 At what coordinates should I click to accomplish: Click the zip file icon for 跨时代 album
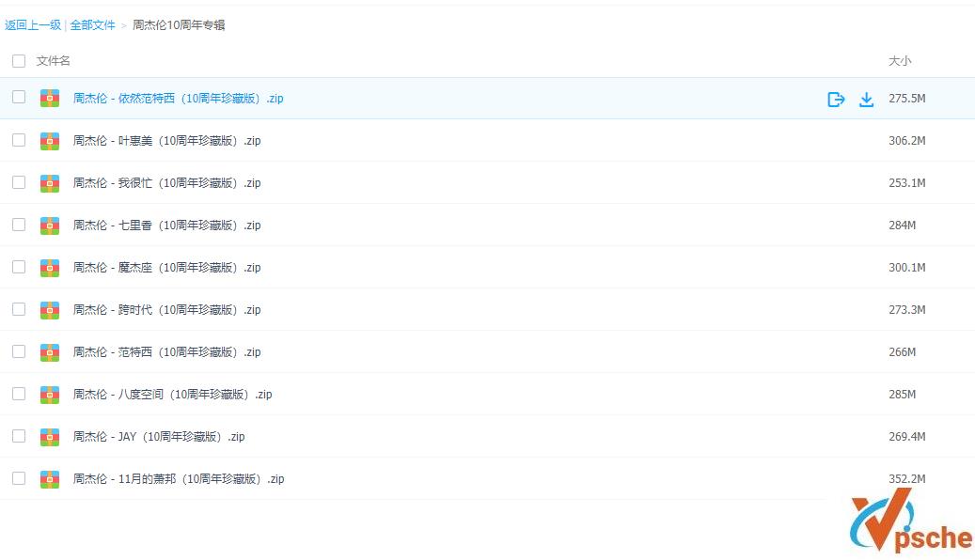[49, 309]
